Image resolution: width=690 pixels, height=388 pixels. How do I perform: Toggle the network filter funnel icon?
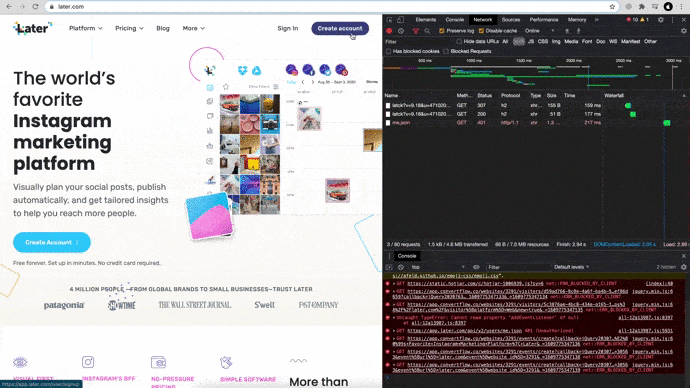click(x=416, y=31)
